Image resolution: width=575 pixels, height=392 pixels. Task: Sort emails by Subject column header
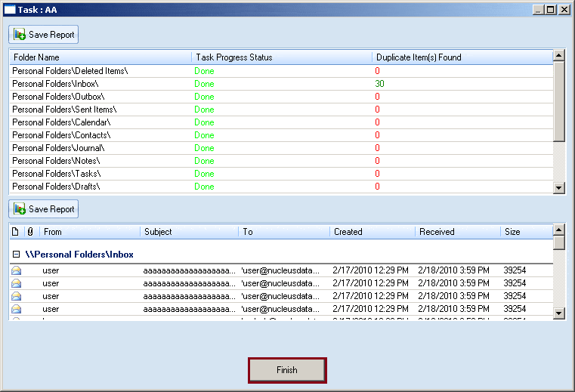pyautogui.click(x=189, y=232)
